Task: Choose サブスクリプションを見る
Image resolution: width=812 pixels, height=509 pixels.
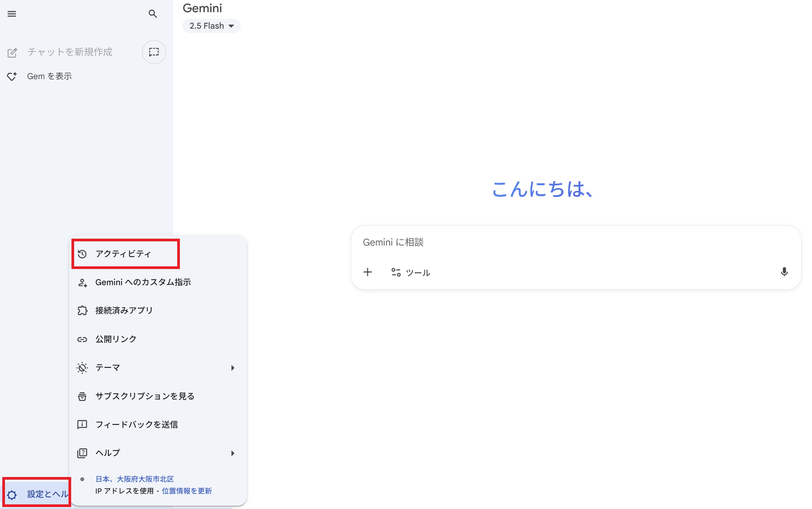Action: [145, 396]
